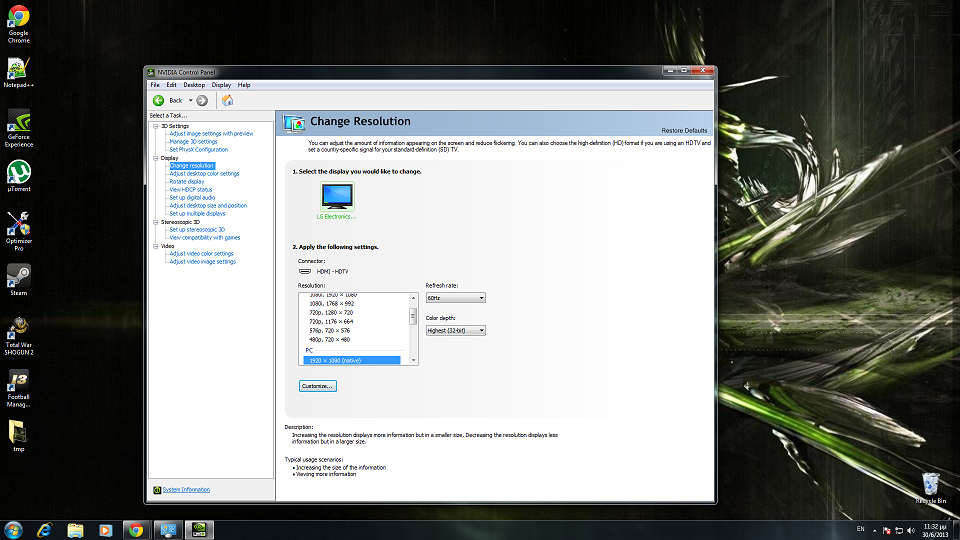Open the tmp folder on desktop
The image size is (960, 540).
coord(18,436)
